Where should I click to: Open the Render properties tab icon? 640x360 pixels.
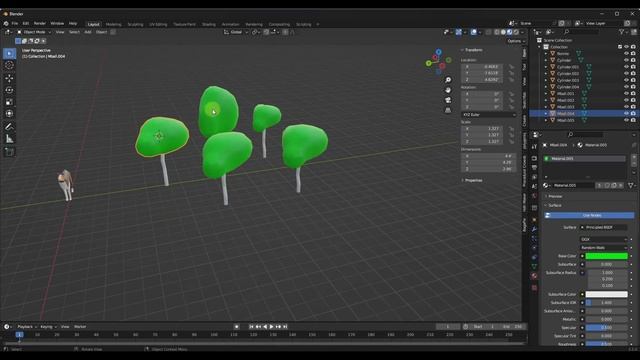click(x=534, y=158)
